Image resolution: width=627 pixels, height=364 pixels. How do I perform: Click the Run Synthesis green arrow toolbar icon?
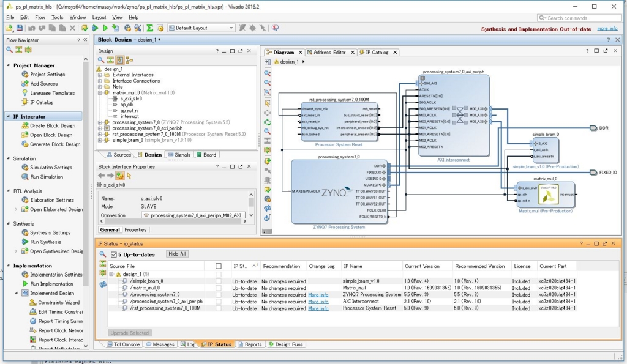(x=95, y=28)
